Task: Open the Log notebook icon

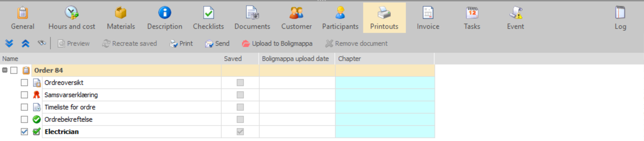Action: click(x=620, y=13)
